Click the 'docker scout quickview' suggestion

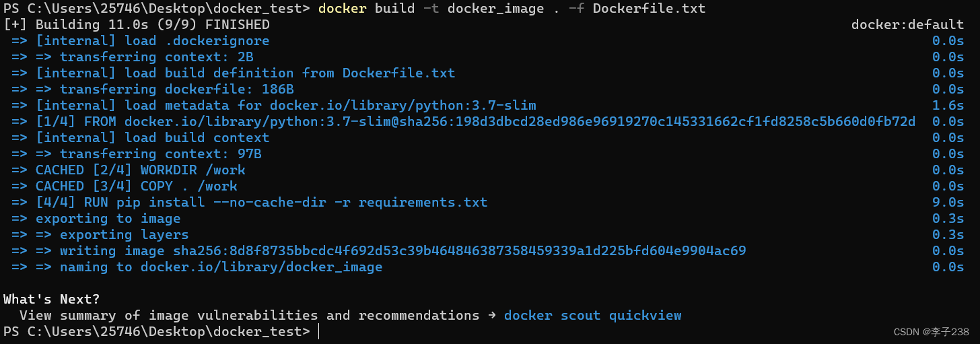tap(592, 315)
